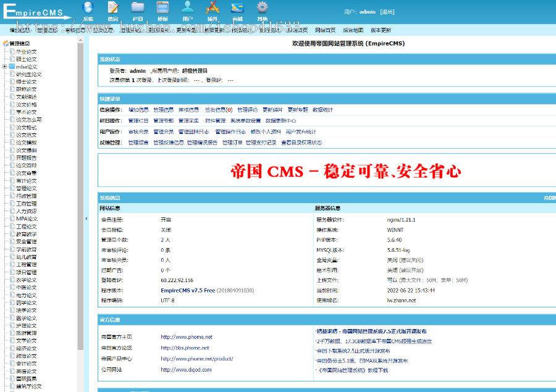This screenshot has height=392, width=556.
Task: Select 研究生论文 in the tree
Action: pyautogui.click(x=28, y=75)
